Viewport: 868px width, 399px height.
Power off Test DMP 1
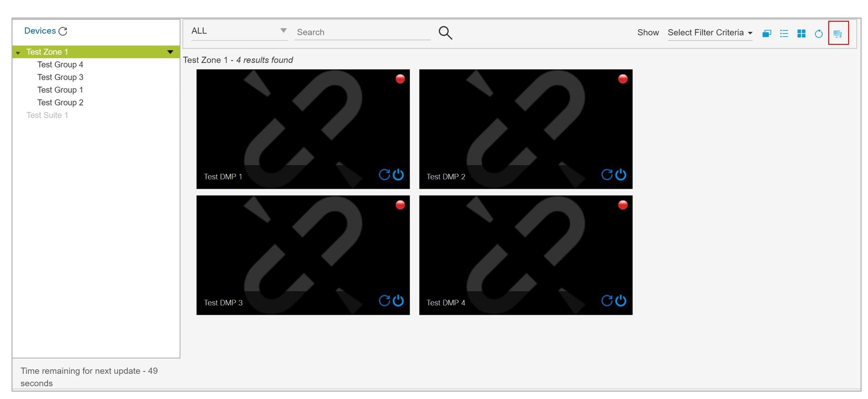398,174
